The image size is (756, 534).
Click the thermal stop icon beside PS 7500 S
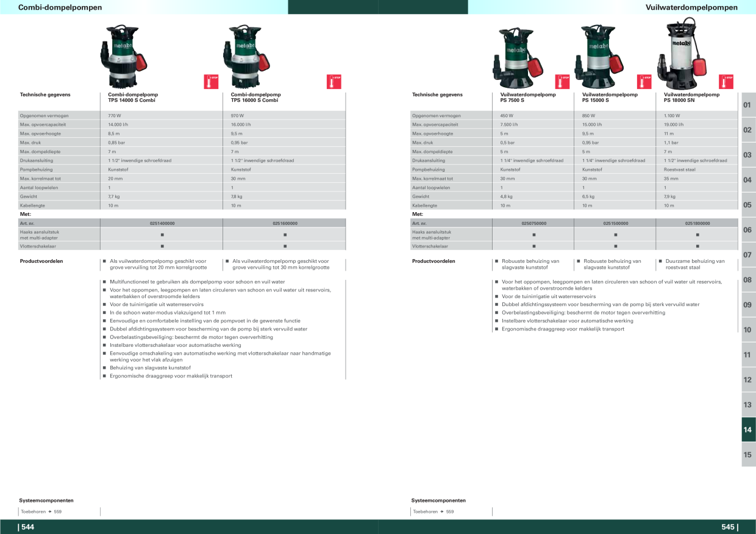tap(562, 82)
